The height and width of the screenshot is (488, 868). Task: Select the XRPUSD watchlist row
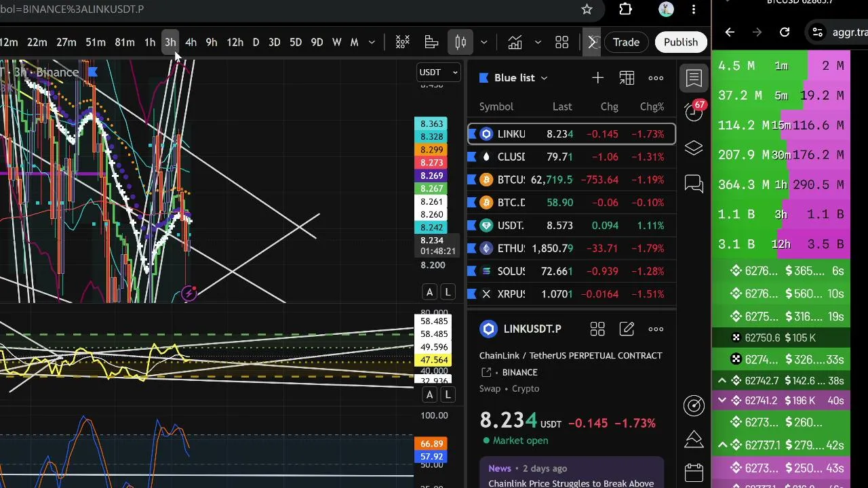coord(572,294)
